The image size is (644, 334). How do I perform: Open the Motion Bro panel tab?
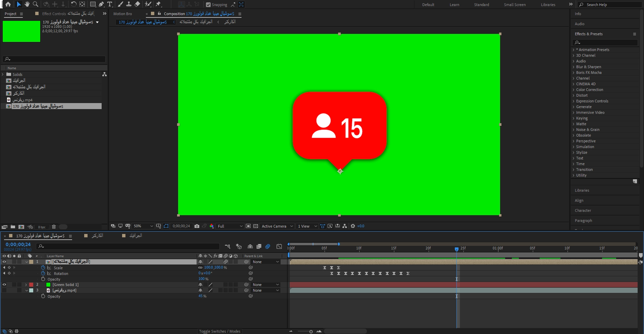[x=122, y=14]
